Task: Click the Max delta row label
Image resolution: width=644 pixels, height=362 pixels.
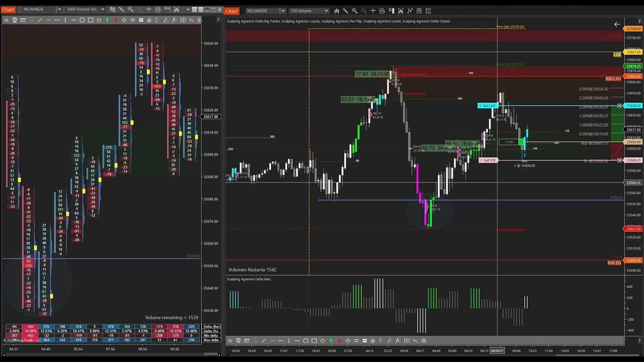Action: [211, 340]
